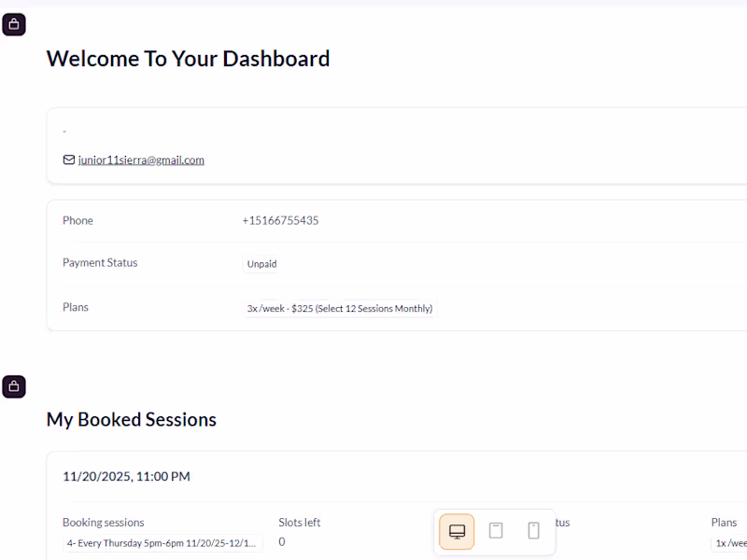Open the junior11sierra@gmail.com email link

(139, 160)
